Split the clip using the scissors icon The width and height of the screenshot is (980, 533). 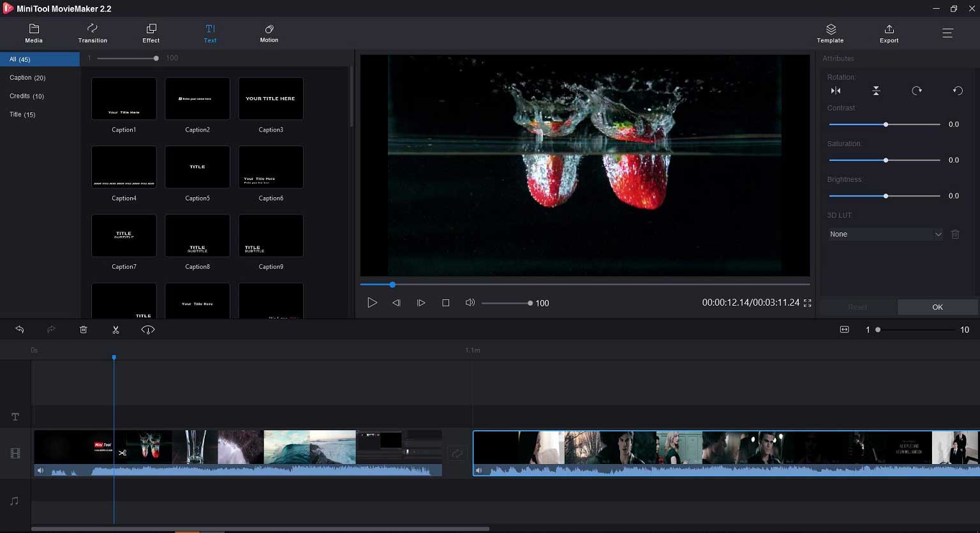(115, 329)
